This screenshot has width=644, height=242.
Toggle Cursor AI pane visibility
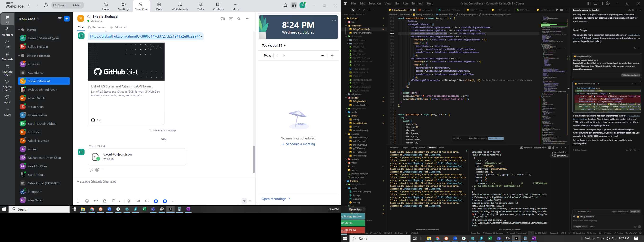point(601,3)
